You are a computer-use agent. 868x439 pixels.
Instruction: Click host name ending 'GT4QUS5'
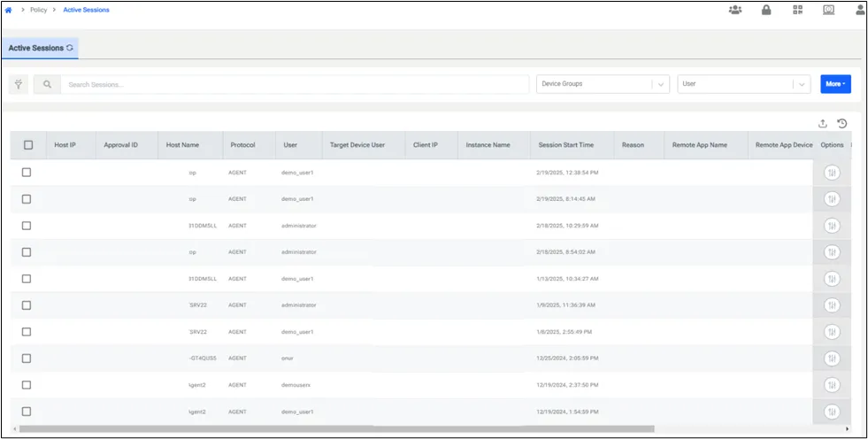tap(203, 358)
